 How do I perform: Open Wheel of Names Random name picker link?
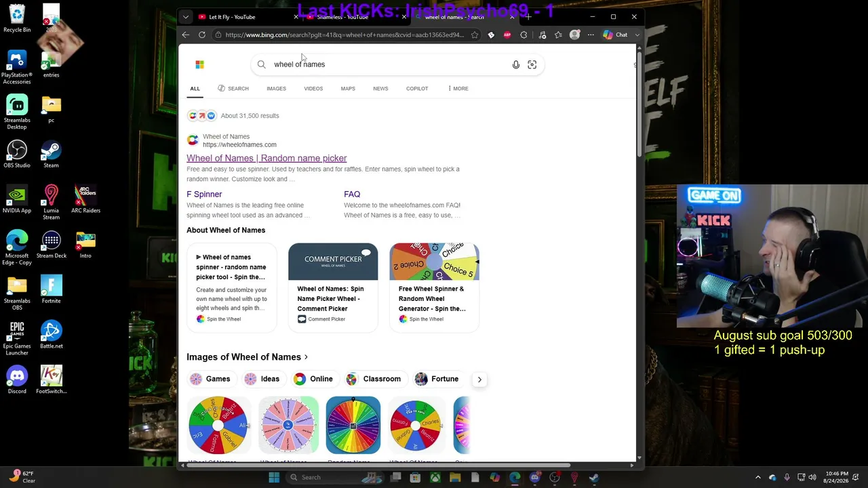coord(267,158)
